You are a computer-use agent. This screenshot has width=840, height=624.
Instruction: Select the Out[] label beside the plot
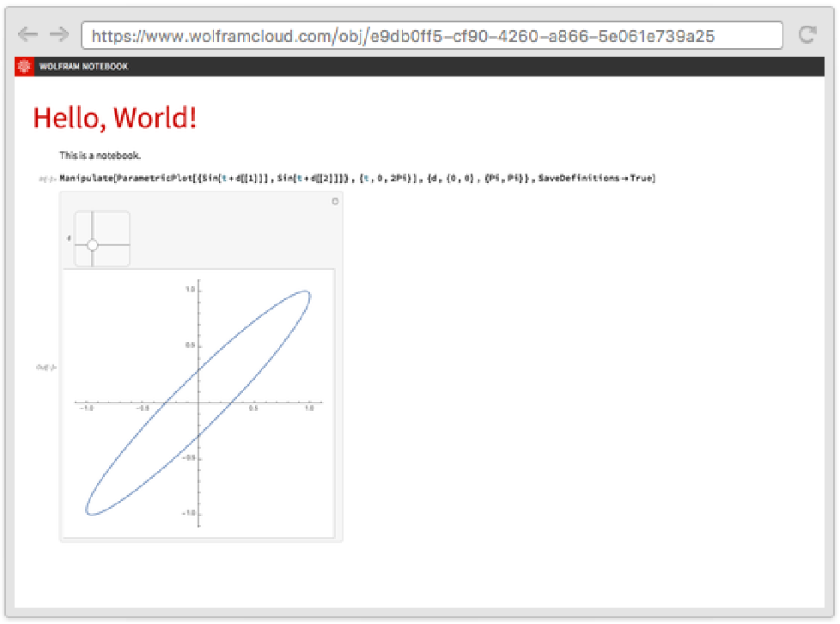point(46,367)
